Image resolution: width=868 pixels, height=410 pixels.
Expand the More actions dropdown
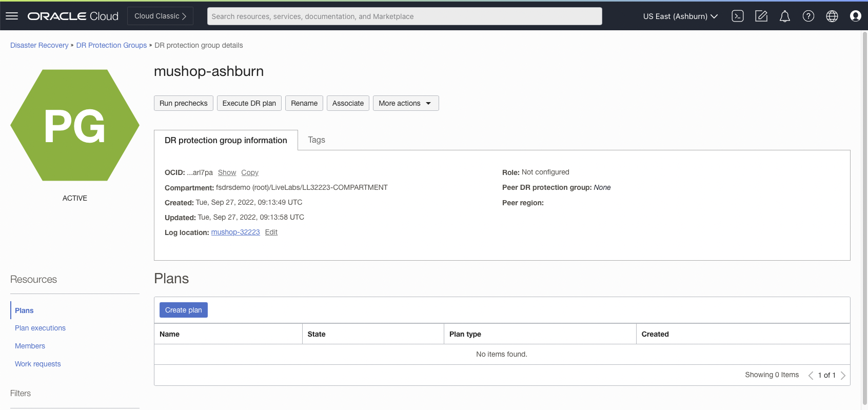pyautogui.click(x=405, y=103)
